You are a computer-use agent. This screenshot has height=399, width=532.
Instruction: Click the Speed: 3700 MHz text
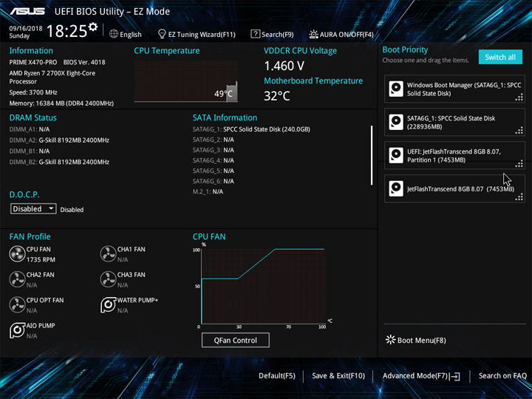33,92
